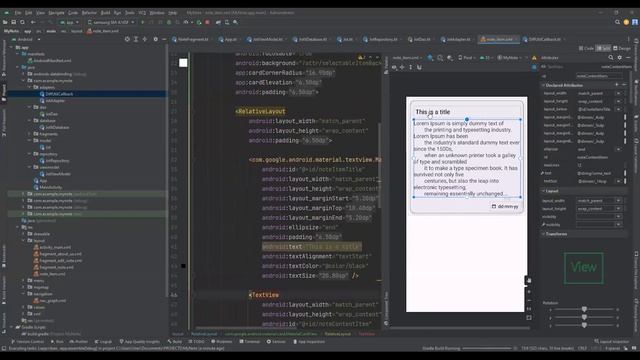
Task: Click the Save All toolbar icon
Action: [13, 22]
